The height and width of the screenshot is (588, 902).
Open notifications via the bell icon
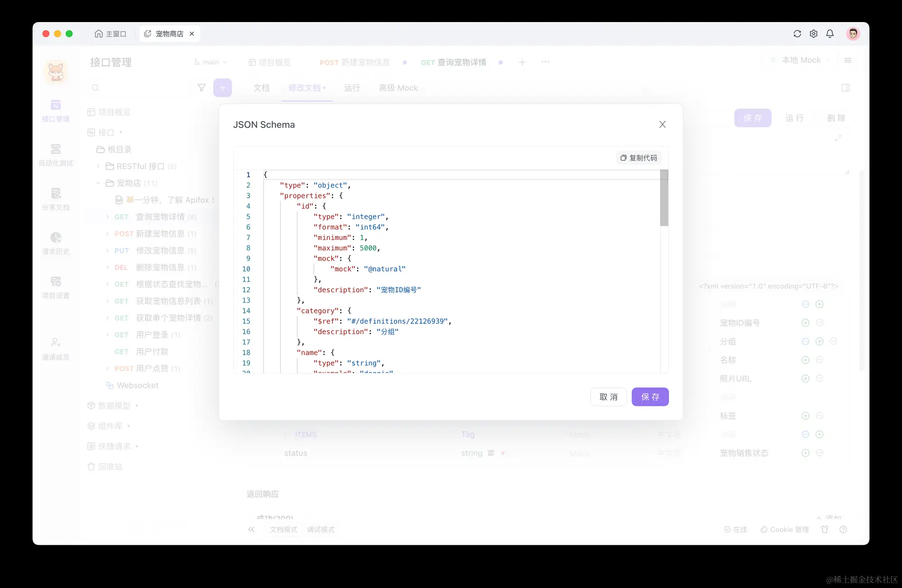pos(829,34)
